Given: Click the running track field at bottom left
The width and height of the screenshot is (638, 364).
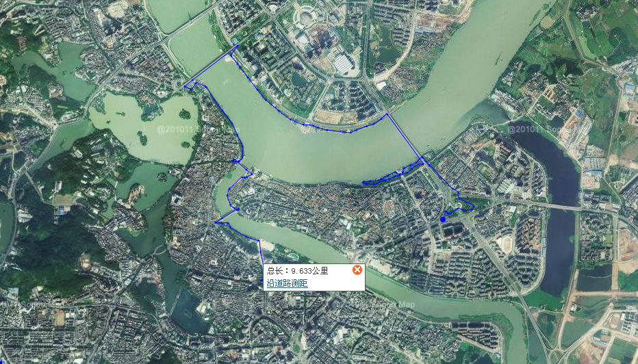Looking at the screenshot, I should (x=60, y=318).
